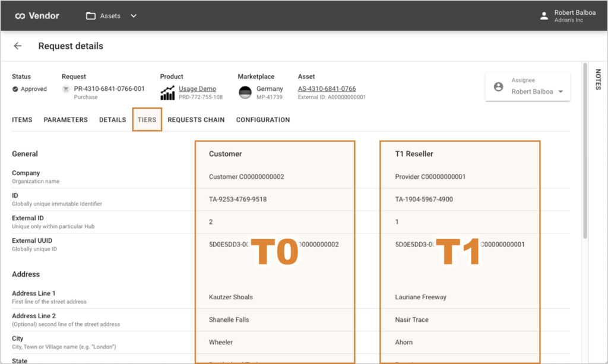Screen dimensions: 608x364
Task: Click External ID: A00000000001 text
Action: (x=332, y=97)
